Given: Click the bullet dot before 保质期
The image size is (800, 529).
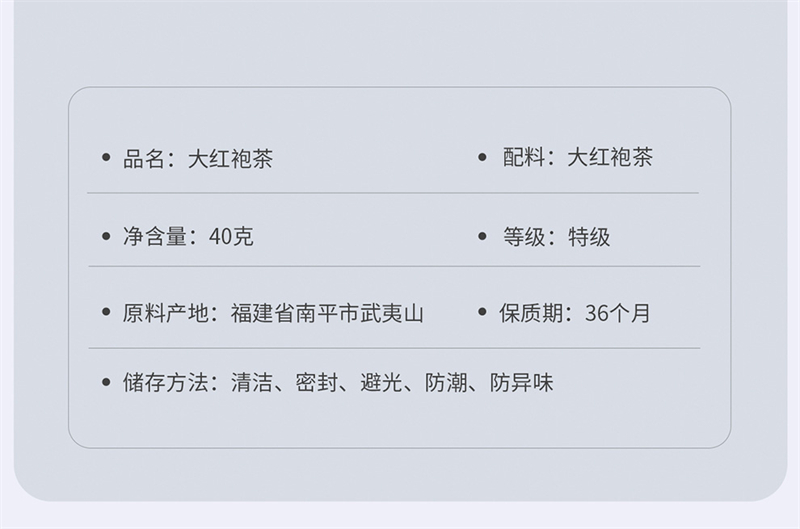Looking at the screenshot, I should click(x=481, y=312).
